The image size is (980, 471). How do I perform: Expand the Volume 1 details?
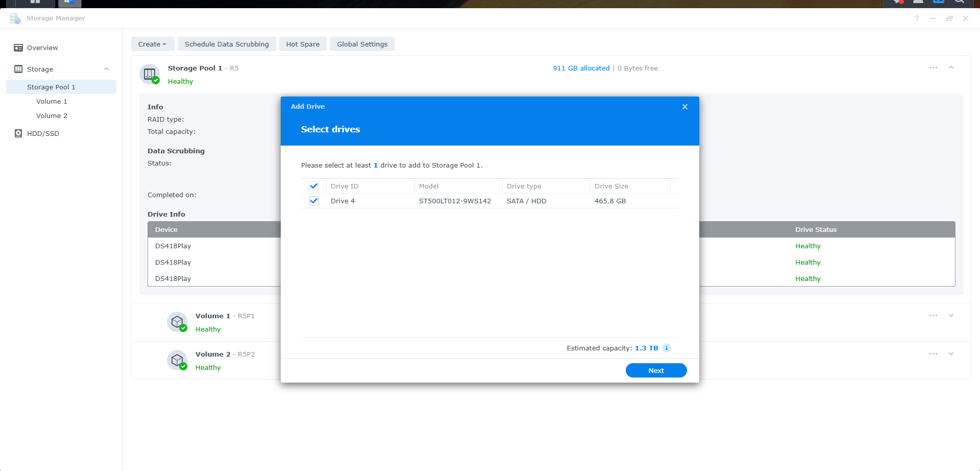coord(951,316)
